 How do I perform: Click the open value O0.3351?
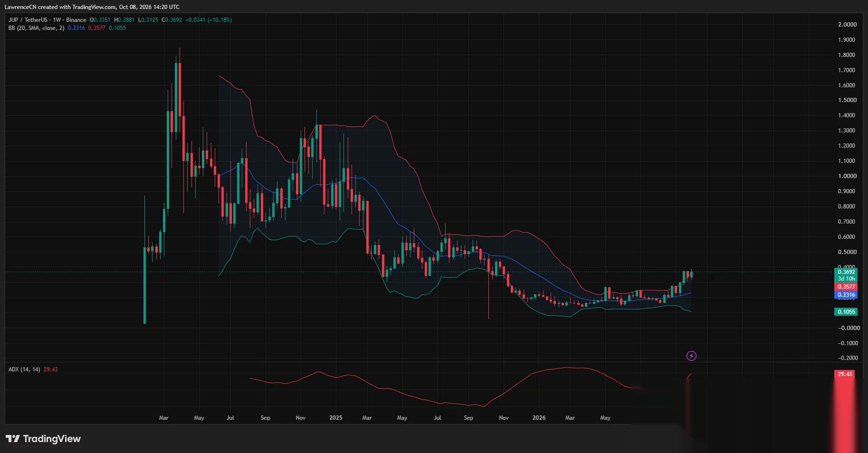coord(100,20)
